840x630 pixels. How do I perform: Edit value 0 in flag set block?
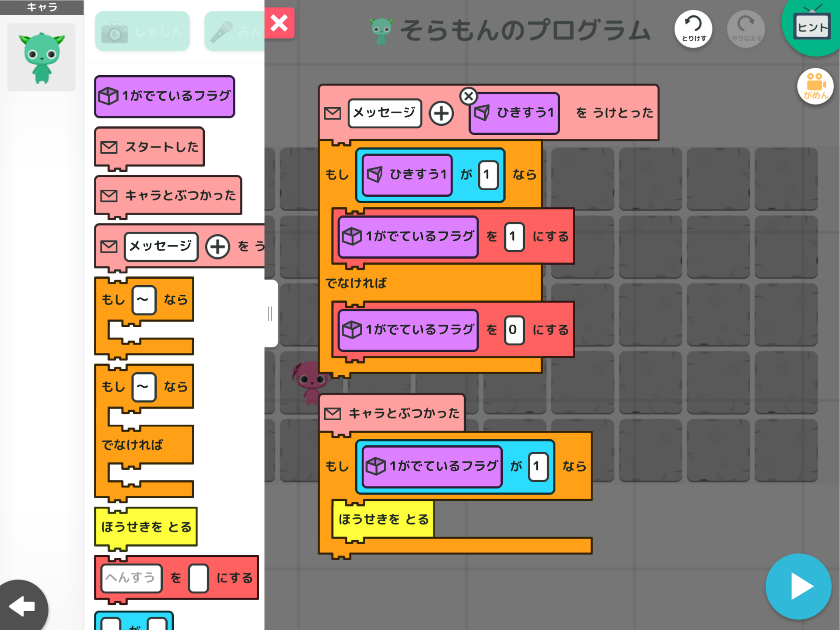coord(513,330)
